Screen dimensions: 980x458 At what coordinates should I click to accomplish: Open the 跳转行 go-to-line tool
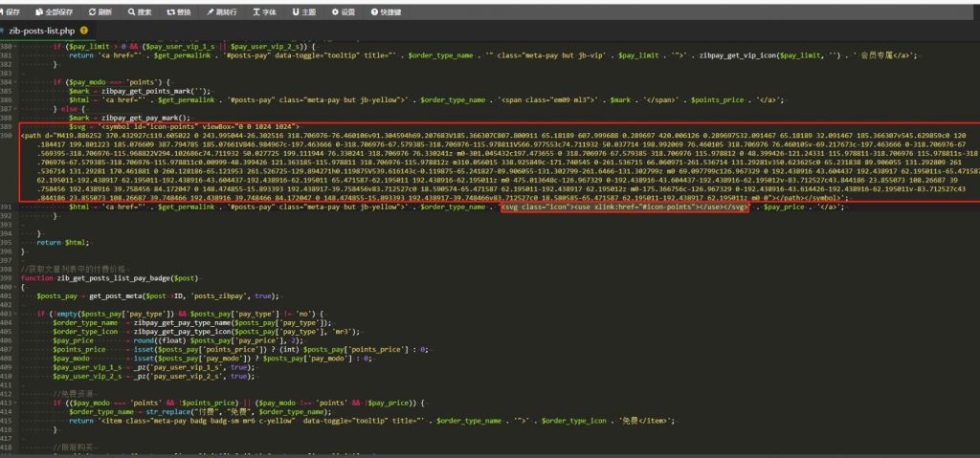(222, 11)
